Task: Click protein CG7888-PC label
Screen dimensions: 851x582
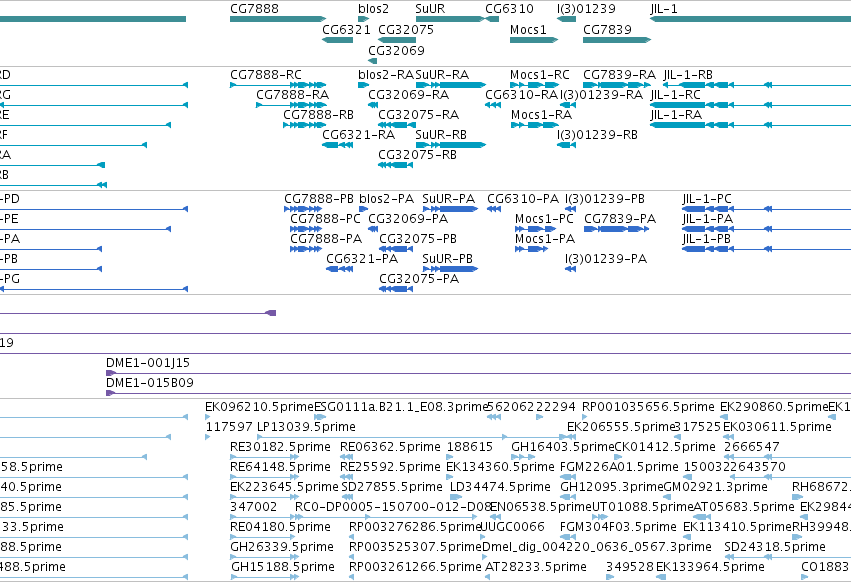Action: [326, 219]
